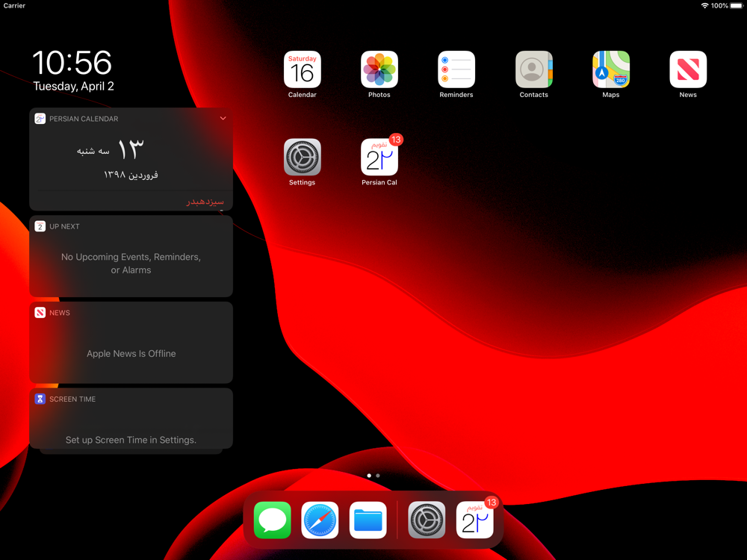The height and width of the screenshot is (560, 747).
Task: Open the News app icon
Action: (688, 70)
